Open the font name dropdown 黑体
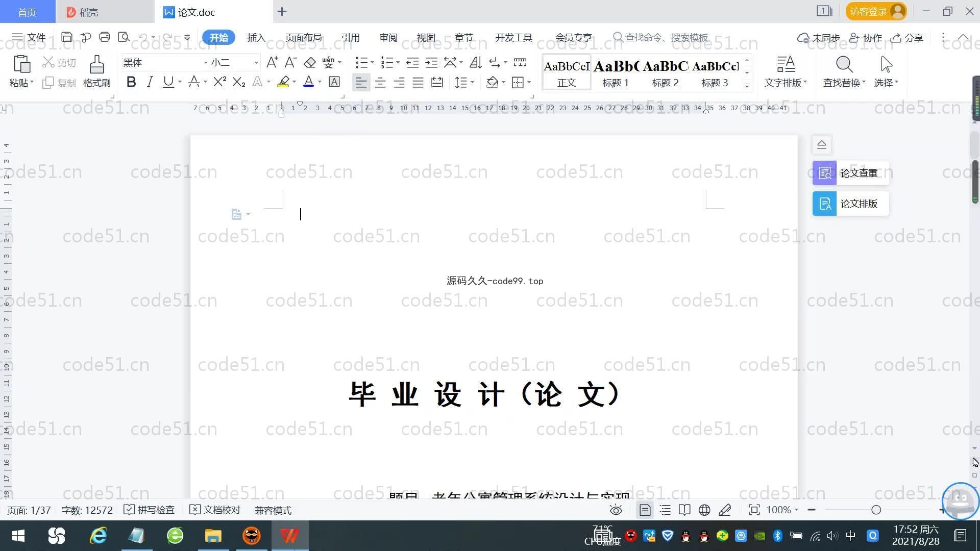 [x=206, y=63]
